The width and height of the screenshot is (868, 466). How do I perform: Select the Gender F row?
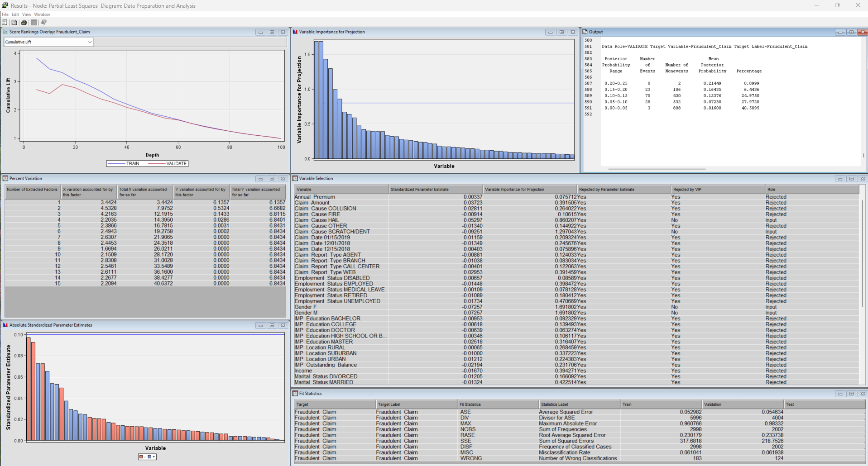click(x=576, y=307)
